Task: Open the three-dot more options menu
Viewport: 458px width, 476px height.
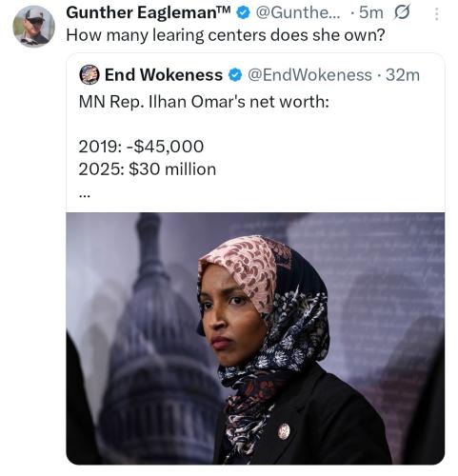Action: [437, 14]
